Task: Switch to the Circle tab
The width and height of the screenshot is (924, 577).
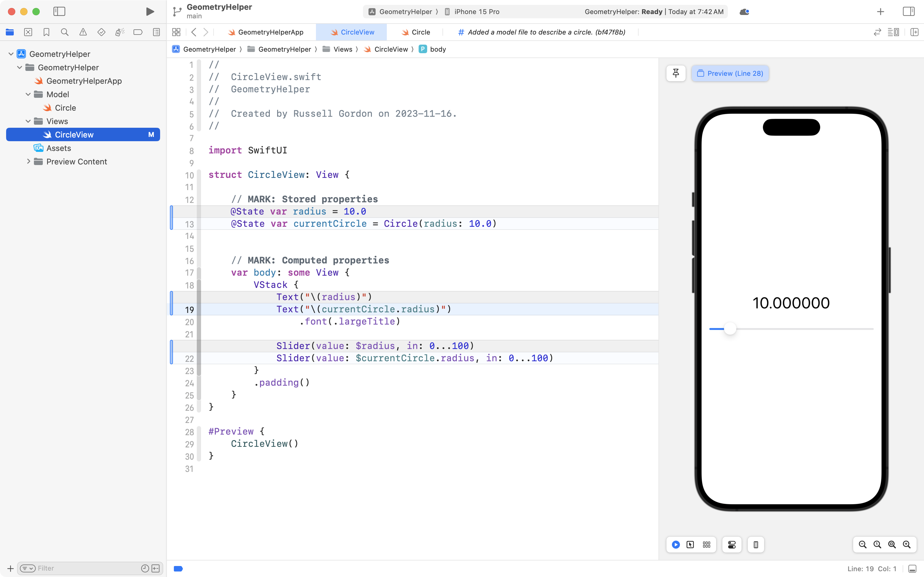Action: coord(421,32)
